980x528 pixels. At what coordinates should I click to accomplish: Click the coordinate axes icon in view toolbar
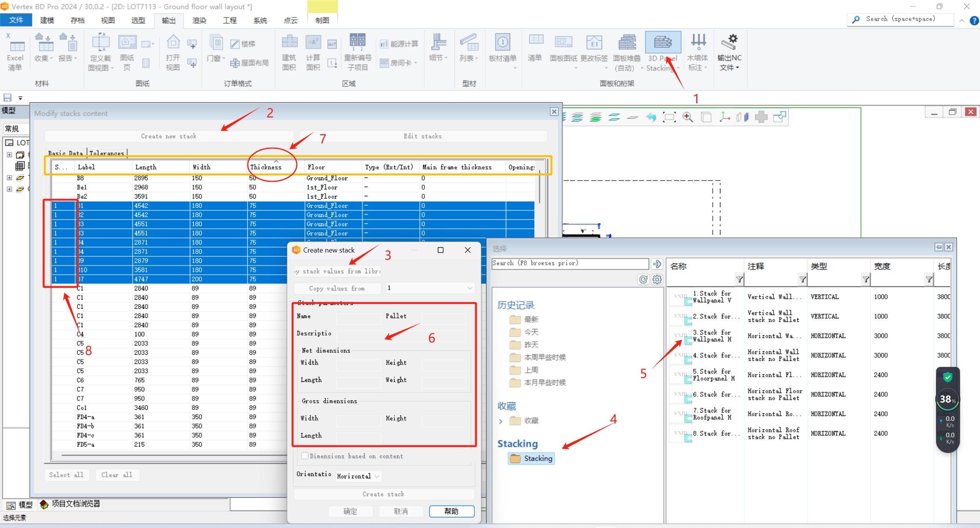724,117
